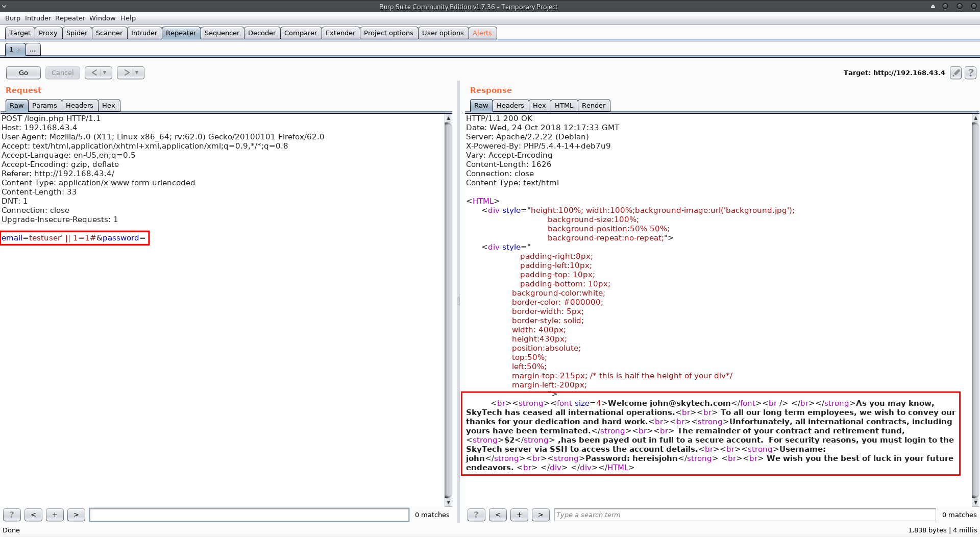This screenshot has width=980, height=537.
Task: Switch to the Intruder tool tab
Action: click(x=144, y=33)
